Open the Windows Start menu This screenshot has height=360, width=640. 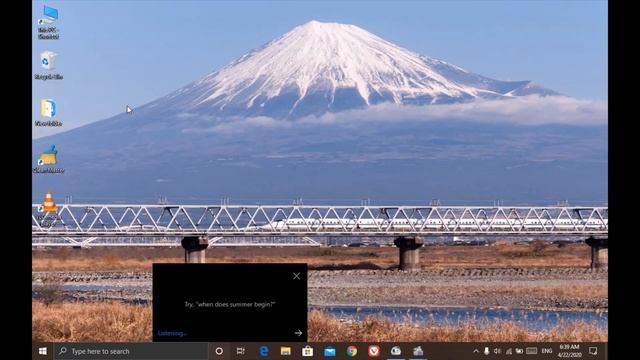(x=43, y=351)
